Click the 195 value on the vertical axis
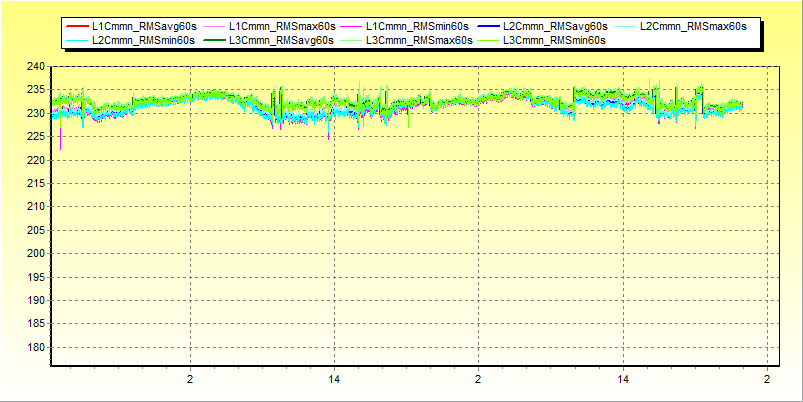Viewport: 803px width, 402px height. point(36,277)
